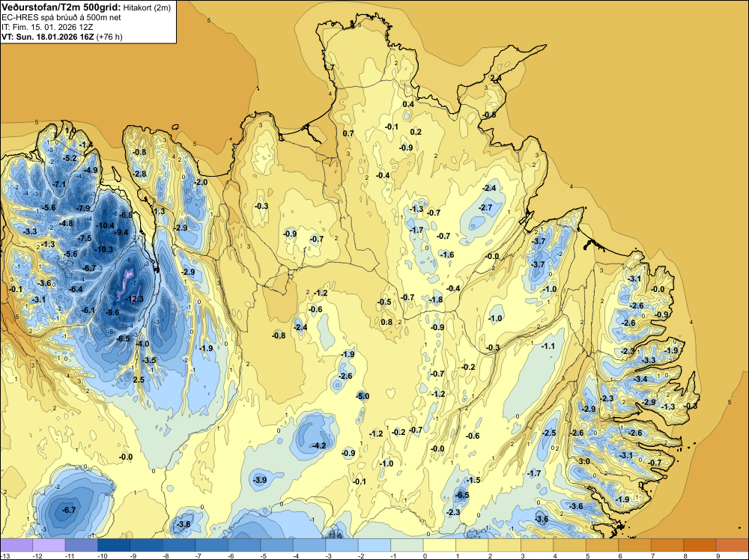Choose the -8 legend color block
The width and height of the screenshot is (749, 560).
click(x=179, y=545)
